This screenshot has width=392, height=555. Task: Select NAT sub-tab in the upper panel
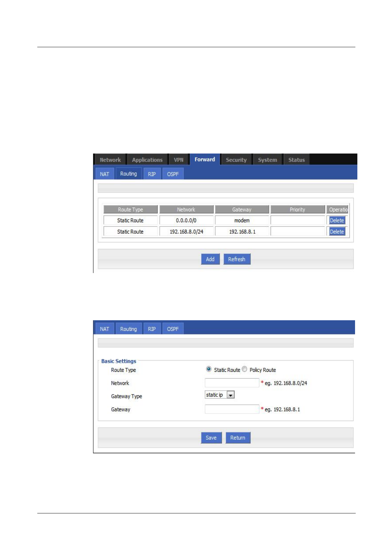[105, 174]
